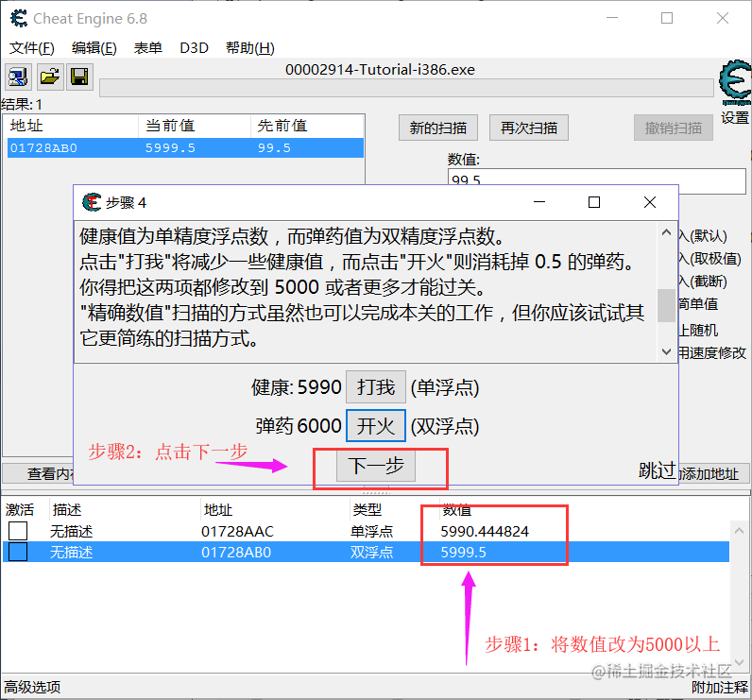Screen dimensions: 752x700
Task: Click the 再次扫描 button
Action: 528,128
